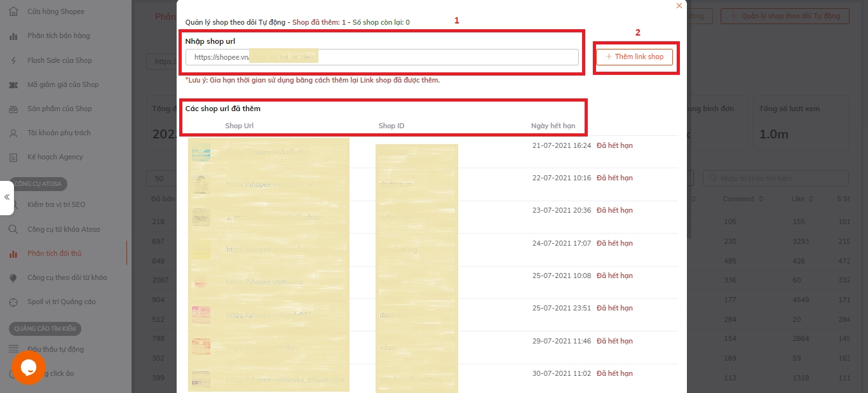
Task: Open Đấu thầu tự động menu item
Action: coord(55,349)
